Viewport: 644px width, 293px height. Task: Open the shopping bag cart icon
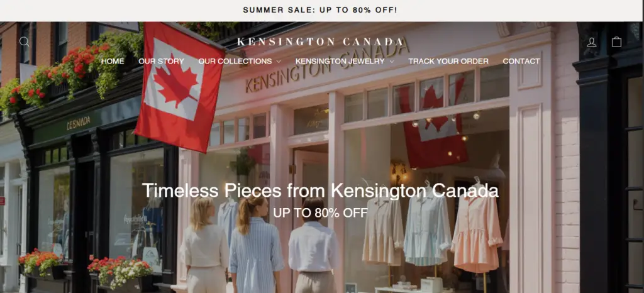point(616,41)
